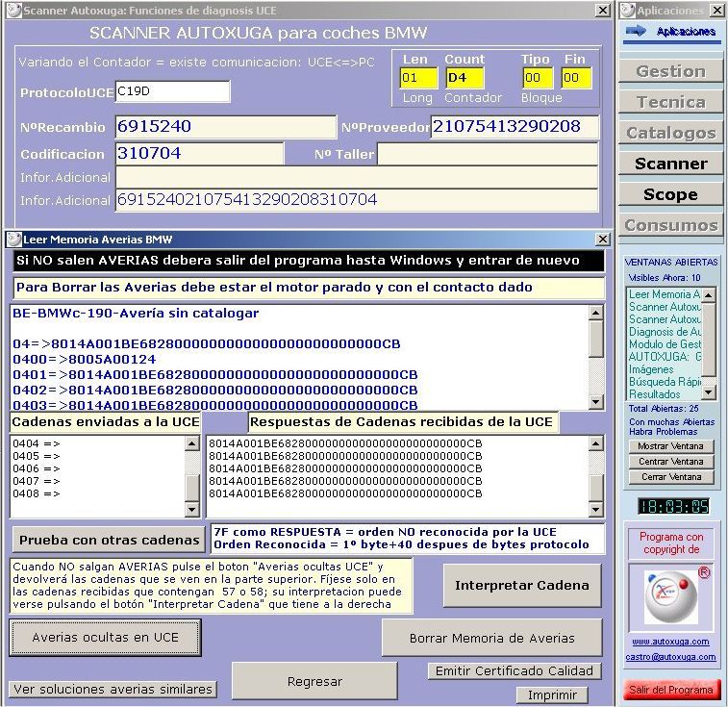Open the www.autoxuga.com link

[670, 642]
